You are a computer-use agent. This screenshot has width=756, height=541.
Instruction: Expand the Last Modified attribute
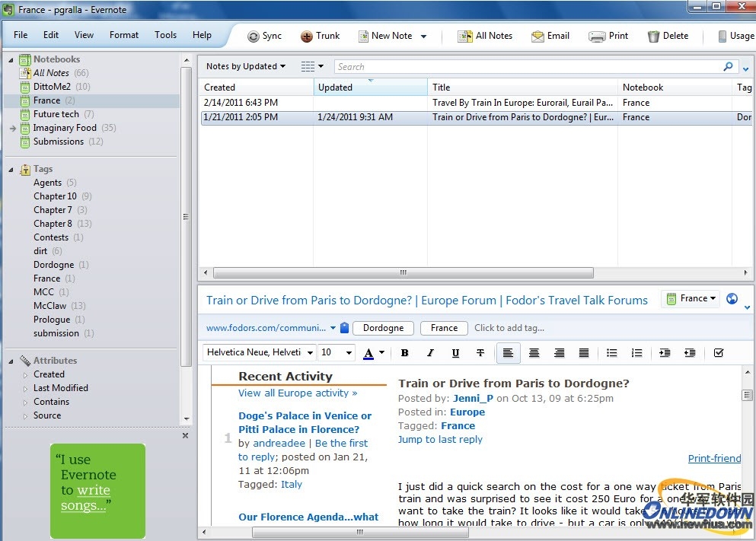click(x=25, y=388)
